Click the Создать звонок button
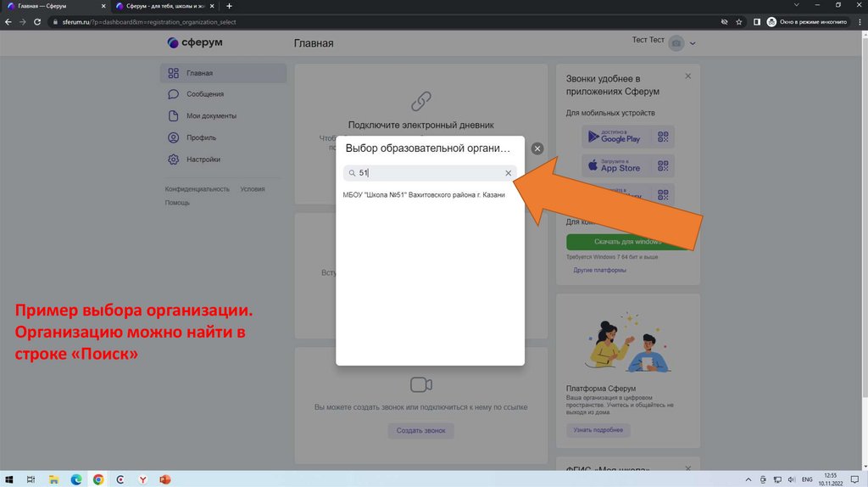 (x=420, y=430)
